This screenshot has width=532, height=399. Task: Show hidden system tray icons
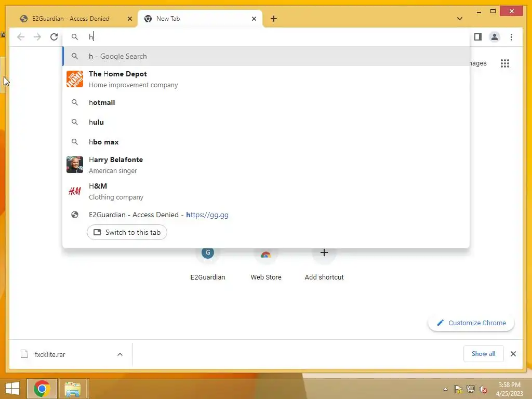[445, 389]
